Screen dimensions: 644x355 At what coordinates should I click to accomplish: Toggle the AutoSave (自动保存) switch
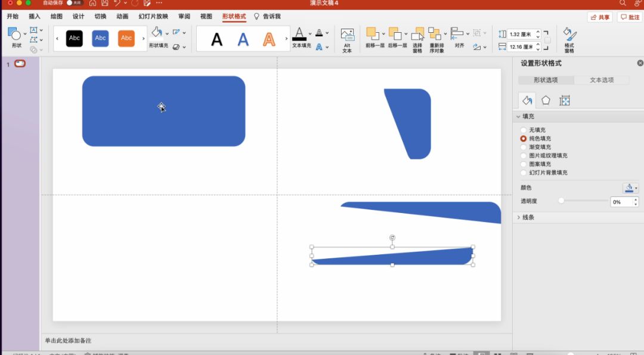[x=75, y=3]
